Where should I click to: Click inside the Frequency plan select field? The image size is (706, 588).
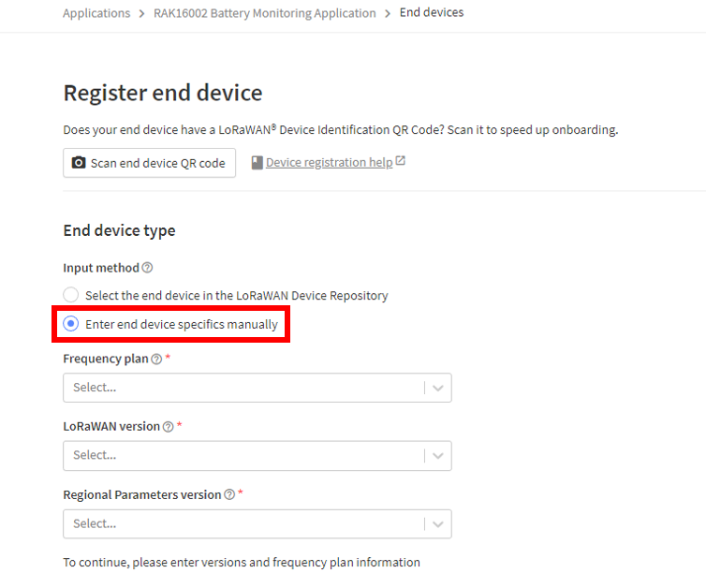point(257,388)
